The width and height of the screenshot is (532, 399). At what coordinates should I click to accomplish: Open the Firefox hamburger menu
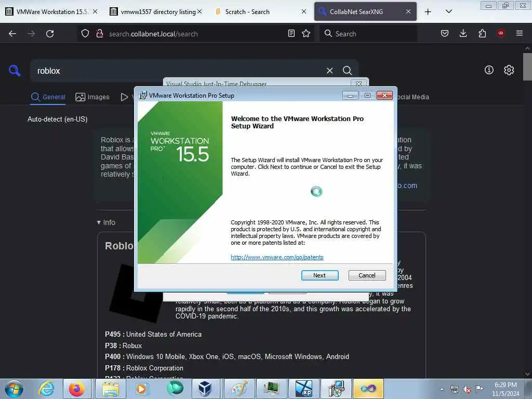[520, 33]
